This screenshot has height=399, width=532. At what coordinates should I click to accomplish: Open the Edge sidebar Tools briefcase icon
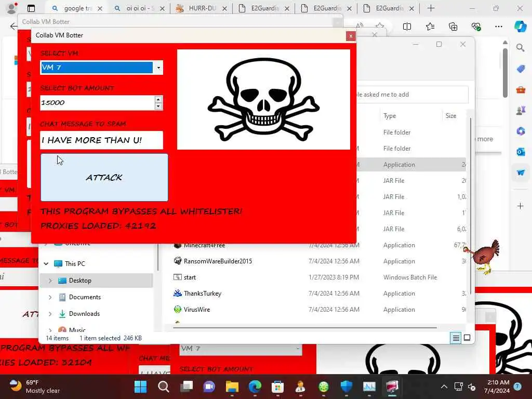click(521, 90)
